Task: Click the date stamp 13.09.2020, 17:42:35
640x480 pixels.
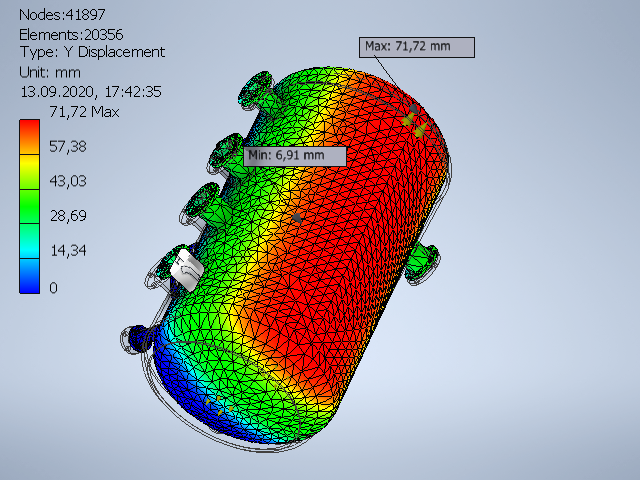Action: [x=91, y=92]
